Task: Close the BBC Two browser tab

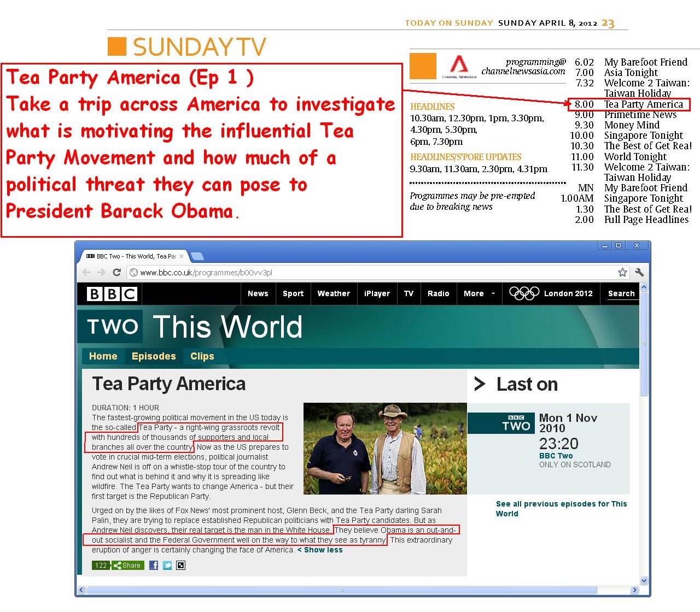Action: [x=182, y=256]
